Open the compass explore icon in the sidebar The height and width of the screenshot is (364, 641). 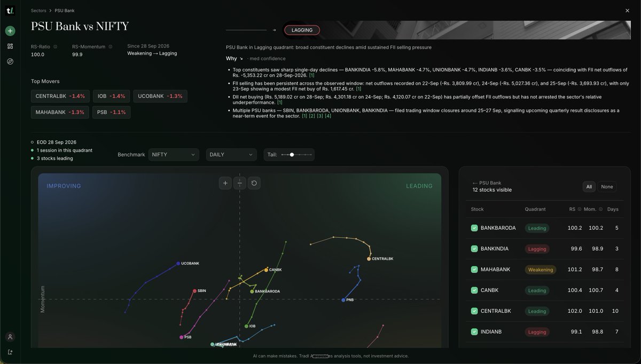[10, 61]
